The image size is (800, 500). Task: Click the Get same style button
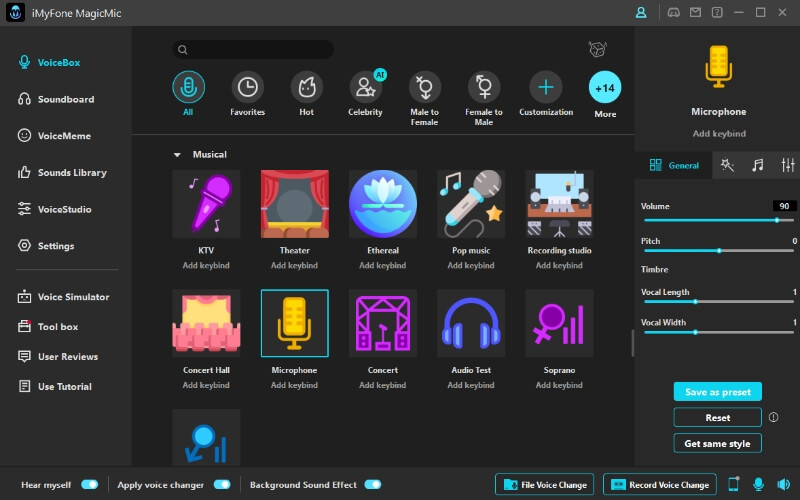(x=717, y=443)
